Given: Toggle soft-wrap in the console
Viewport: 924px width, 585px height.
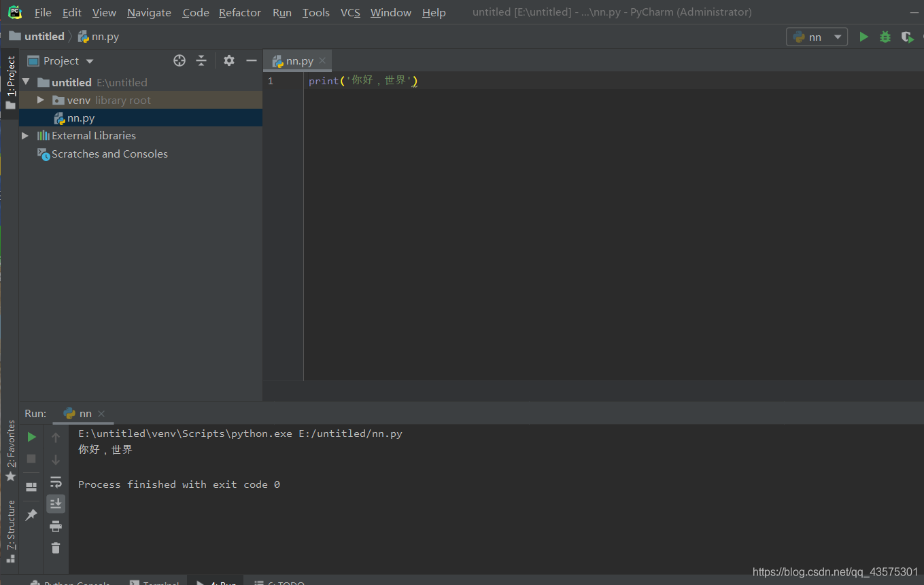Looking at the screenshot, I should [x=56, y=482].
